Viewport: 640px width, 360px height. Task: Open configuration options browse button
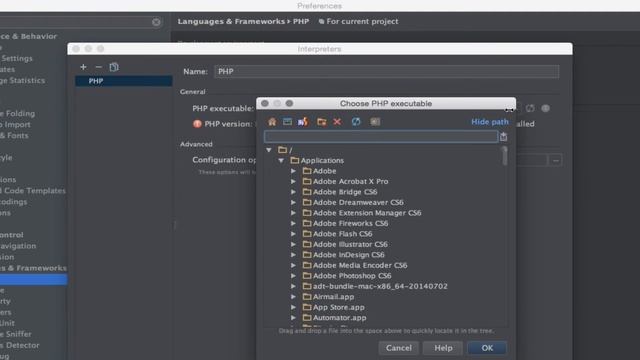point(556,160)
